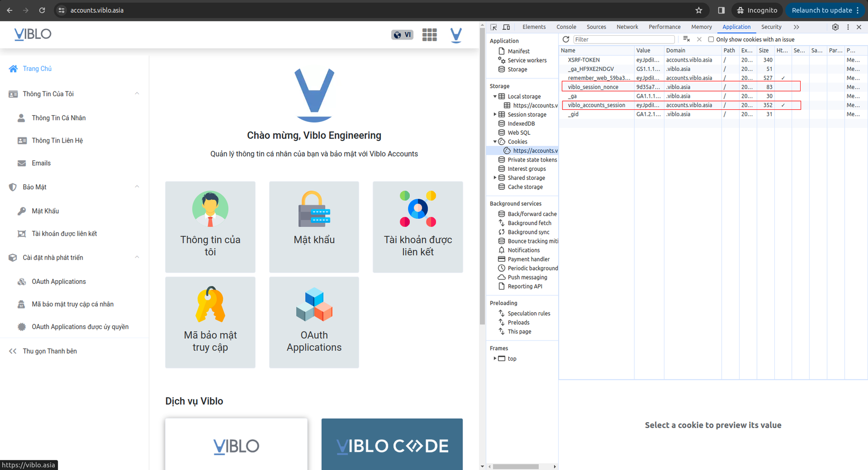Collapse the Bảo Mật sidebar section

point(137,187)
